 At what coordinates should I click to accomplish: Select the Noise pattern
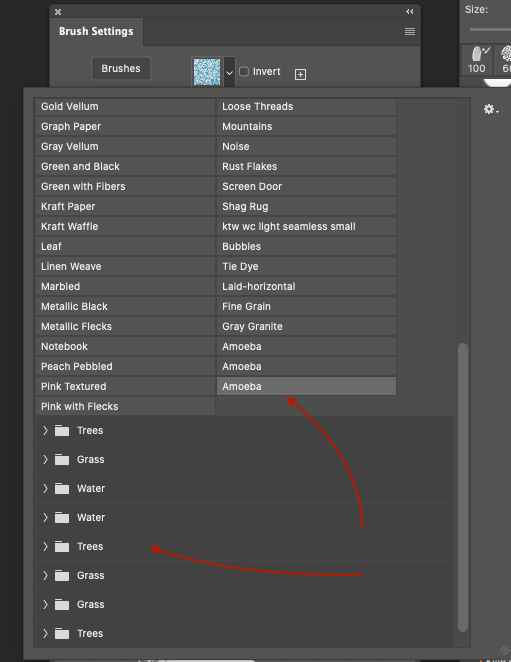point(307,147)
